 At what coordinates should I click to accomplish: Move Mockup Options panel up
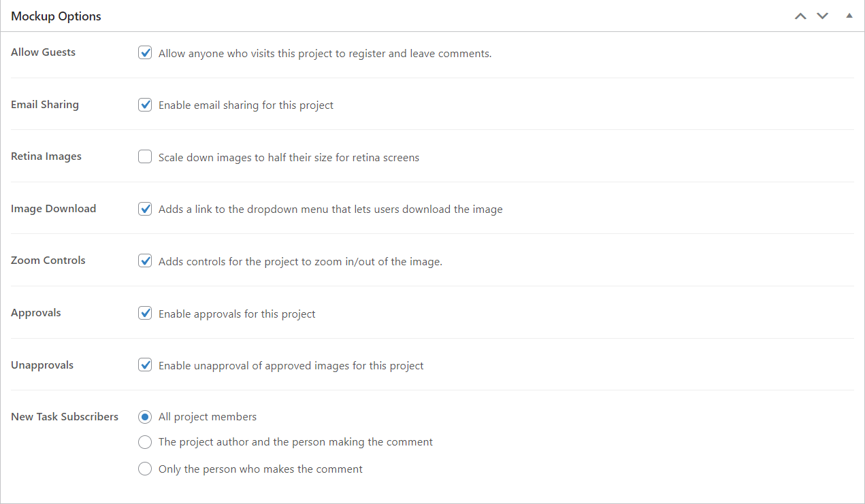click(x=801, y=16)
